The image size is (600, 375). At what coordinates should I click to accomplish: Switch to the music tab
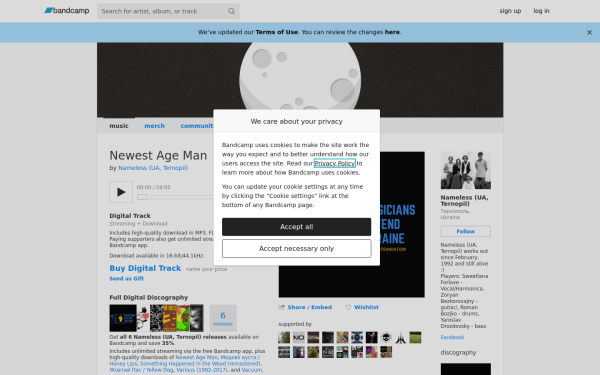(119, 126)
